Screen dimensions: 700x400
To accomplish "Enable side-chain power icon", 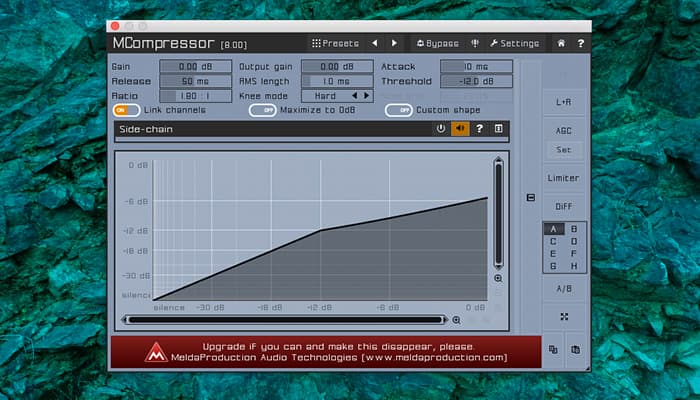I will pos(441,129).
